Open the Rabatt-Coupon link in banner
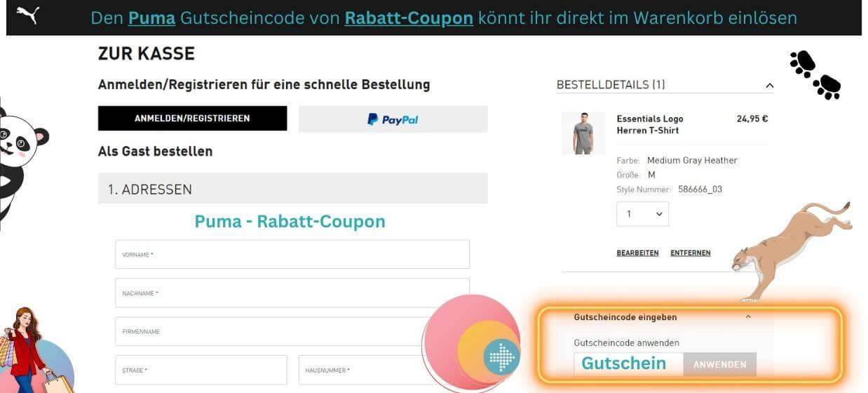 click(x=409, y=18)
